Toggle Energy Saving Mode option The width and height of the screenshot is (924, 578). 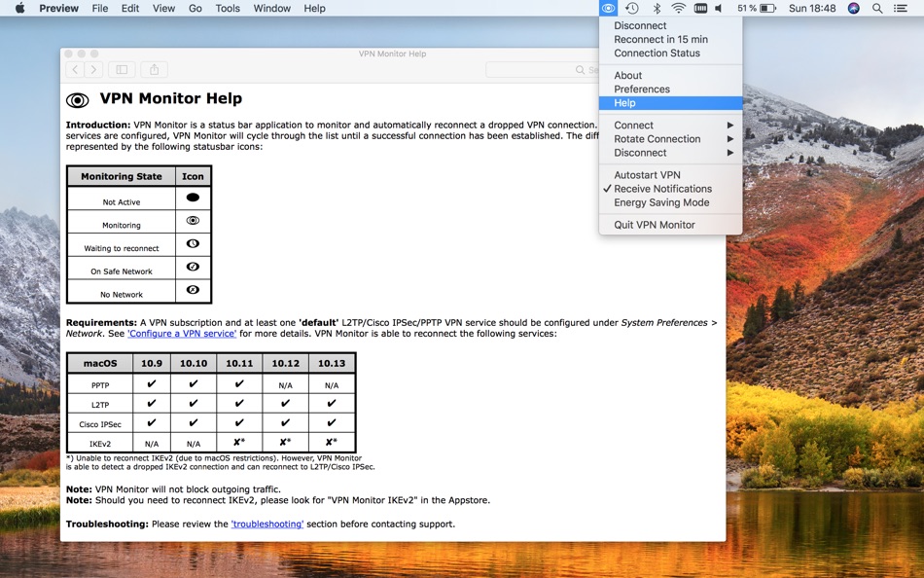(670, 202)
